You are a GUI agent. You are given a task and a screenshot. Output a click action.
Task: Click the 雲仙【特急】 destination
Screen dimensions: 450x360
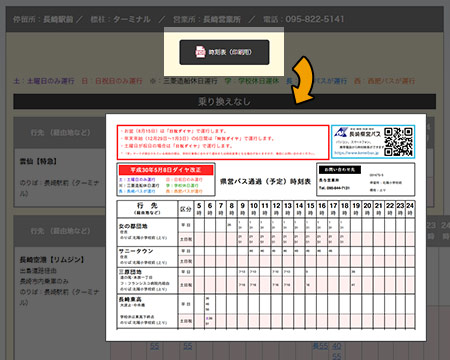click(38, 162)
